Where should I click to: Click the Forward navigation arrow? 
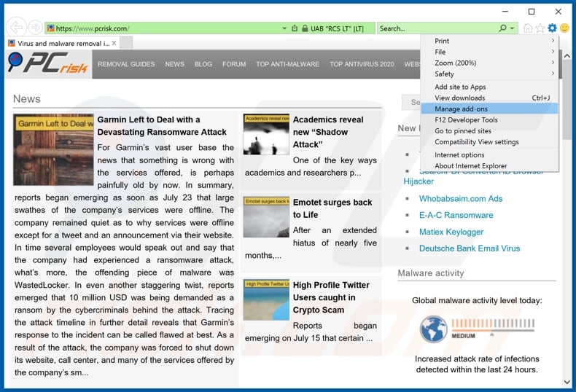35,28
